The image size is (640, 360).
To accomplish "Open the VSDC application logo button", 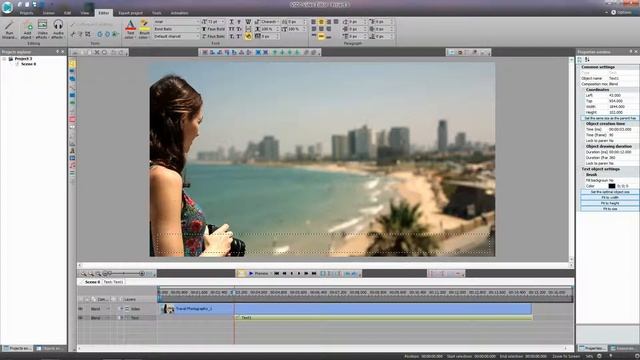I will tap(7, 7).
